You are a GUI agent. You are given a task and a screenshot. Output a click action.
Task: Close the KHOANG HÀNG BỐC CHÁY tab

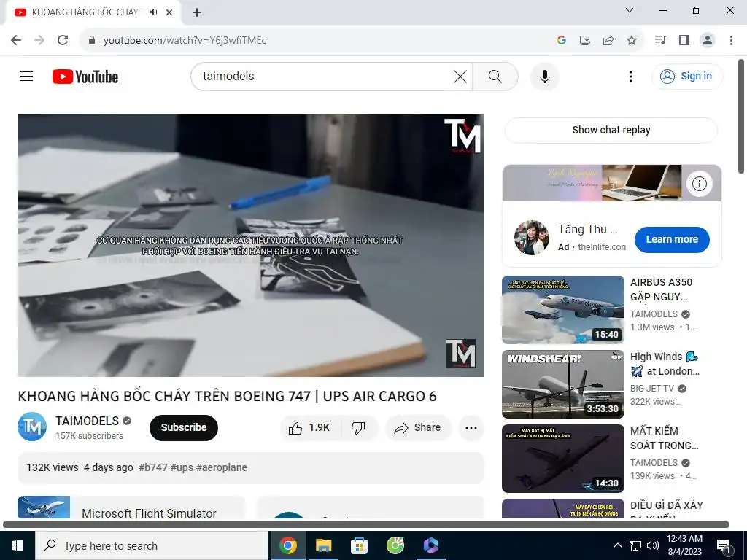(169, 12)
